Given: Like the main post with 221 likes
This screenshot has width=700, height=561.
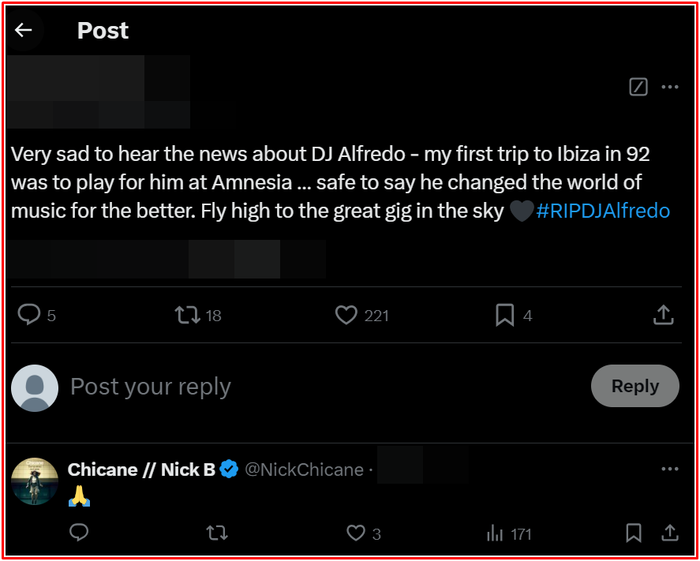Looking at the screenshot, I should [x=346, y=315].
